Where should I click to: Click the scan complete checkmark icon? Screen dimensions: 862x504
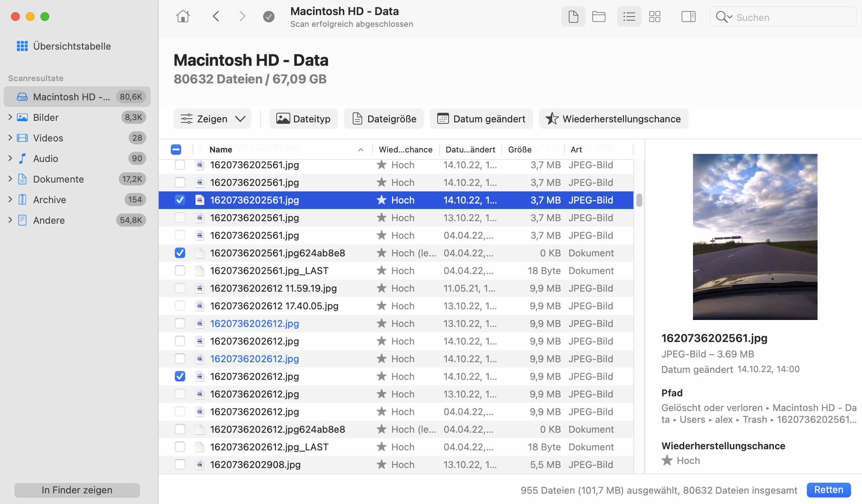pyautogui.click(x=269, y=17)
